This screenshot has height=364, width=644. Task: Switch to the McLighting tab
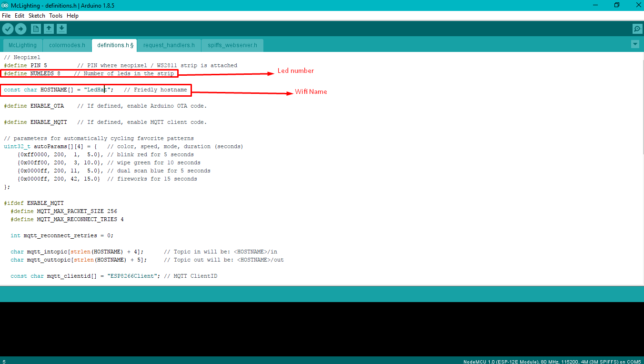pos(22,45)
